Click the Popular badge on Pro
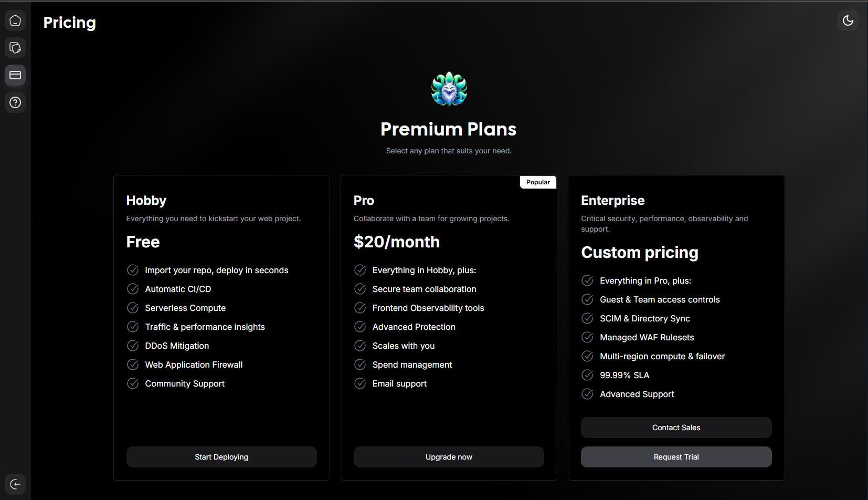 tap(538, 182)
